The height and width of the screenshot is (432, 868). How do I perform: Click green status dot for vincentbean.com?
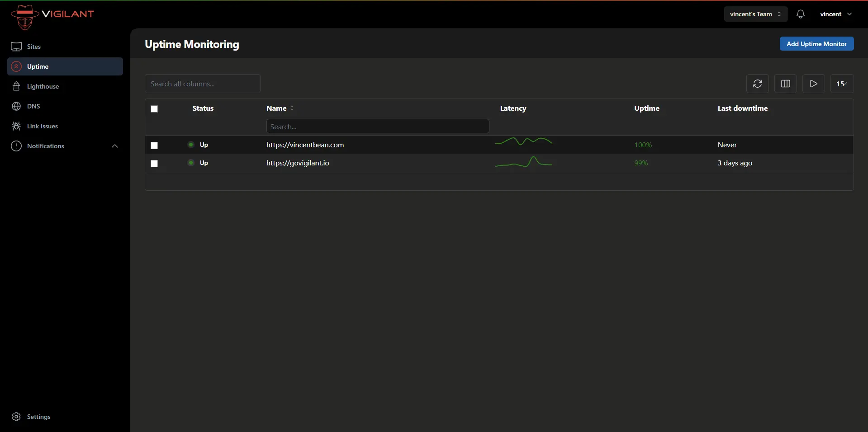point(191,145)
